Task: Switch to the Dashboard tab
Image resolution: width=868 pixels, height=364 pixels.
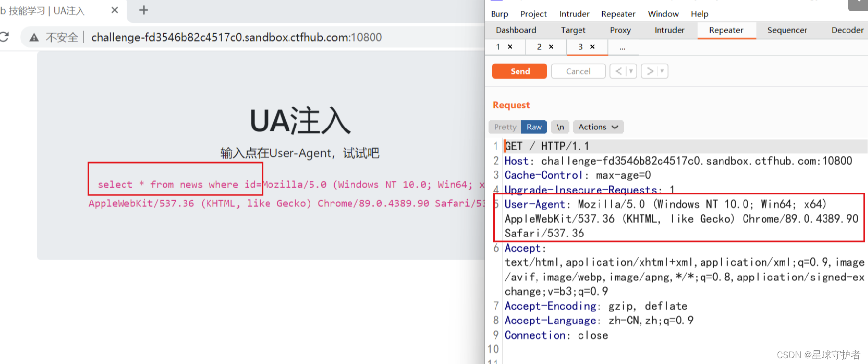Action: tap(516, 30)
